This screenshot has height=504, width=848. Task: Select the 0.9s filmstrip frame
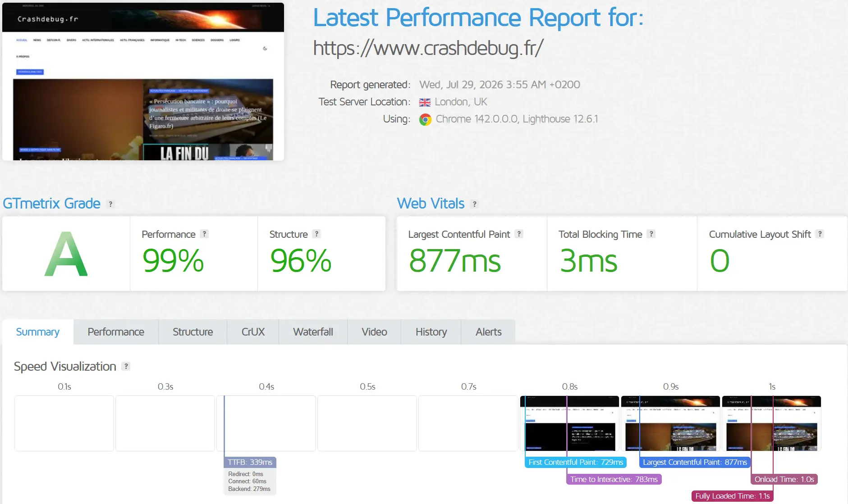[670, 423]
